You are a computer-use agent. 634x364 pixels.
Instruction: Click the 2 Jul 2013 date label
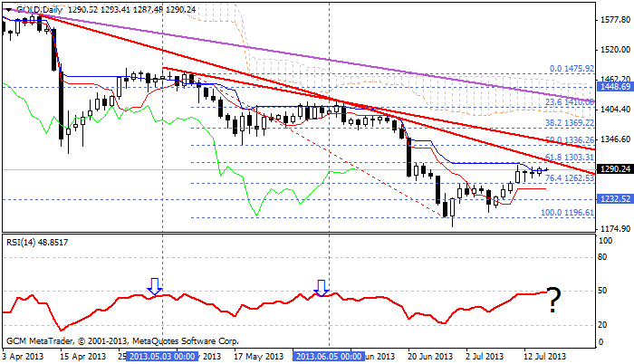pos(485,357)
